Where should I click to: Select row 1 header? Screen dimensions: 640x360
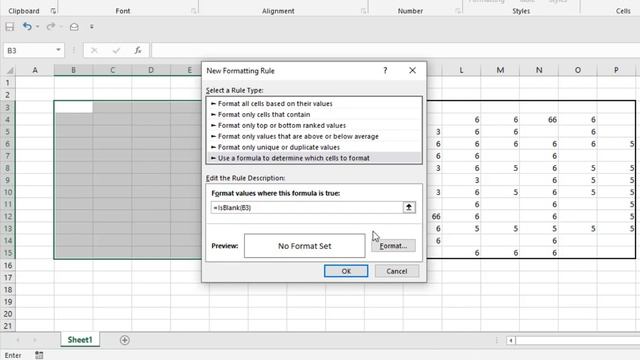click(8, 83)
